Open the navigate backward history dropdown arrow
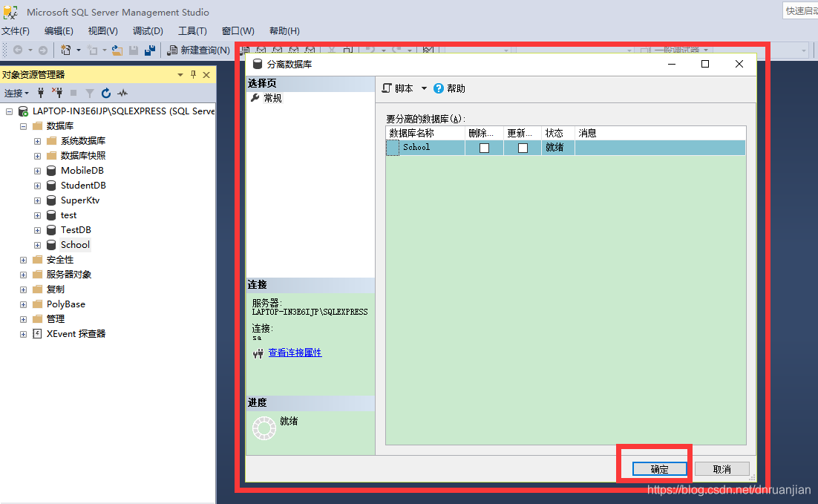This screenshot has height=504, width=818. click(x=30, y=50)
